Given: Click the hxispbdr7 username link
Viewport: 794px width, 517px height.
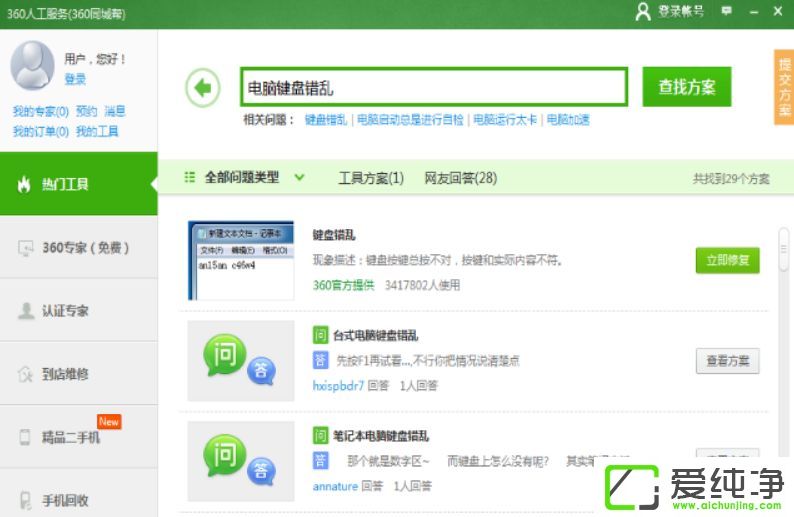Looking at the screenshot, I should pyautogui.click(x=338, y=386).
